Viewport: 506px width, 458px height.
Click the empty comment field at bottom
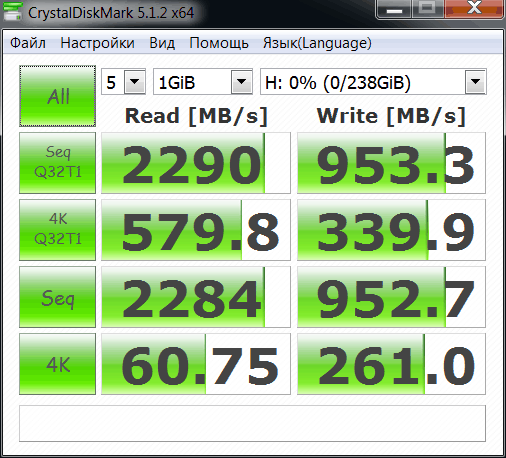click(x=252, y=423)
